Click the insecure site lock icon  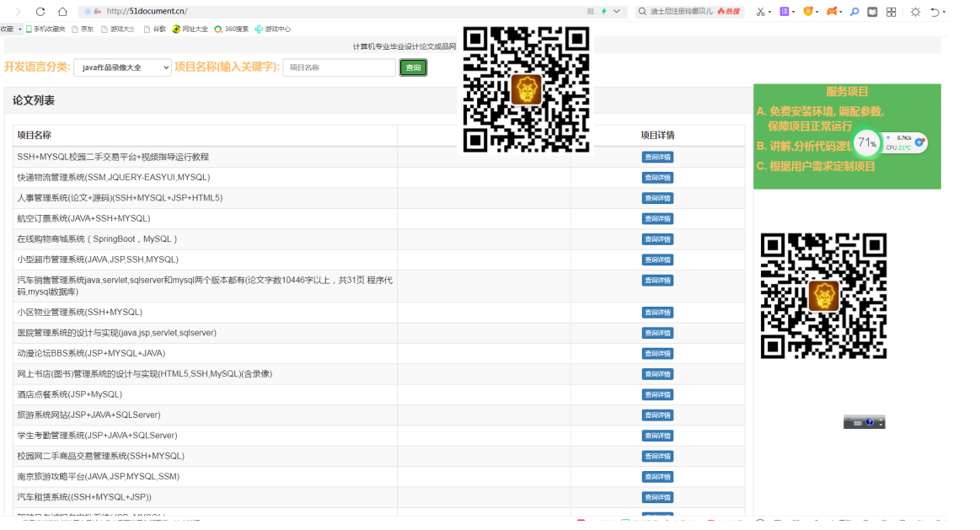pyautogui.click(x=98, y=11)
